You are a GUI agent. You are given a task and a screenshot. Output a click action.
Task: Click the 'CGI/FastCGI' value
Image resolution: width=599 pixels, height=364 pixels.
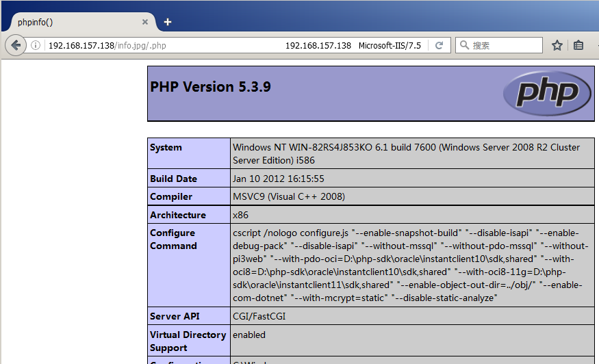(x=259, y=316)
